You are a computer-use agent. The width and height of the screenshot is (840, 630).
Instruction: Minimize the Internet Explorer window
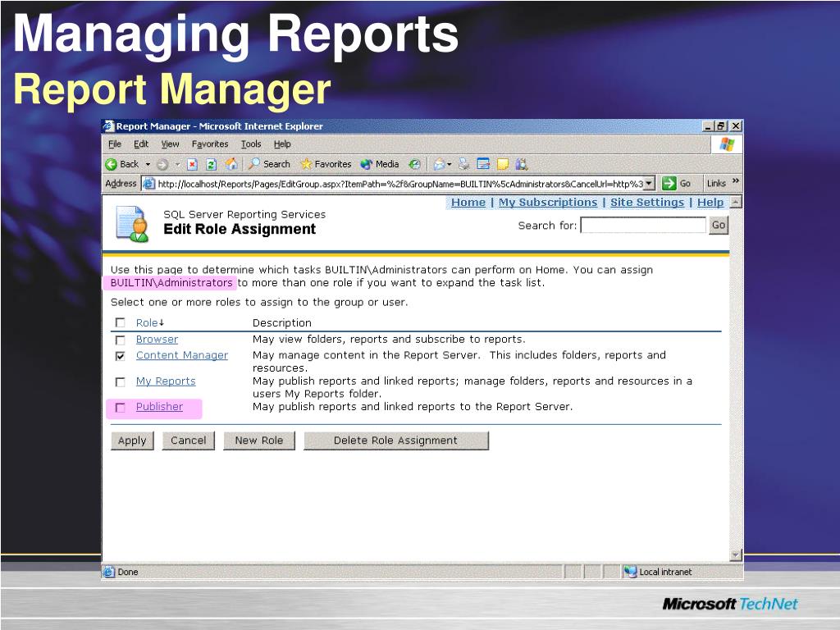(708, 126)
